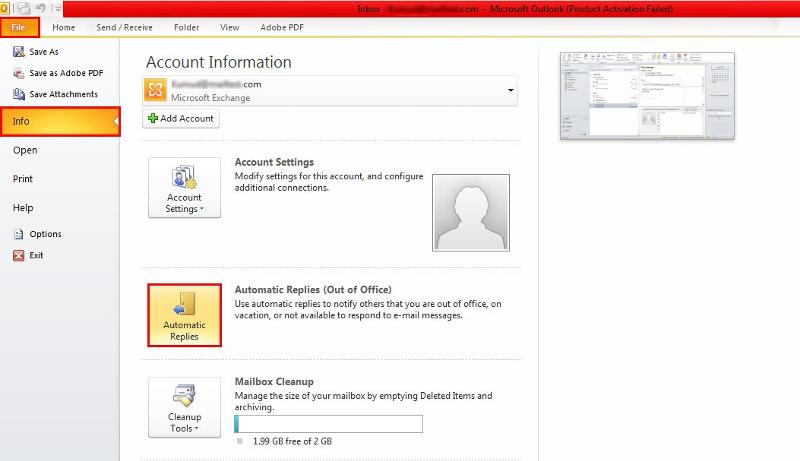Open the File tab
800x461 pixels.
19,28
